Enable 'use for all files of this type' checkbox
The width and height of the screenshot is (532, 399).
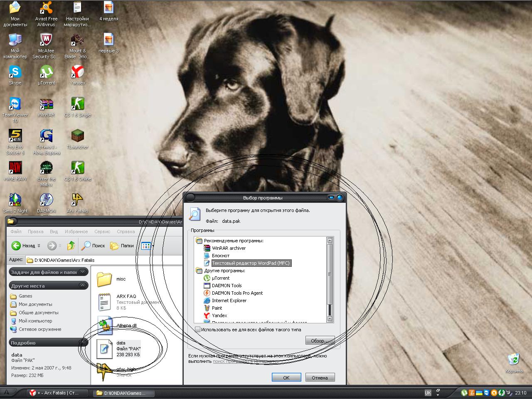click(198, 330)
